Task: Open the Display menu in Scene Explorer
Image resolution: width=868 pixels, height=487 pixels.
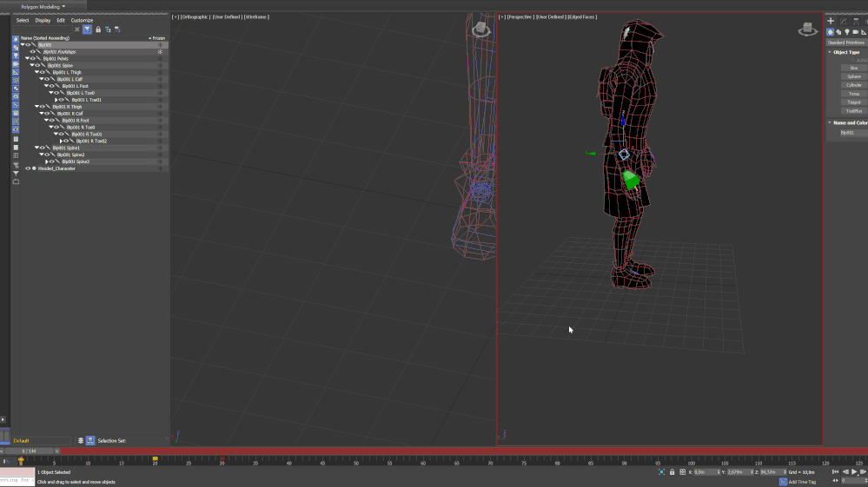Action: [43, 20]
